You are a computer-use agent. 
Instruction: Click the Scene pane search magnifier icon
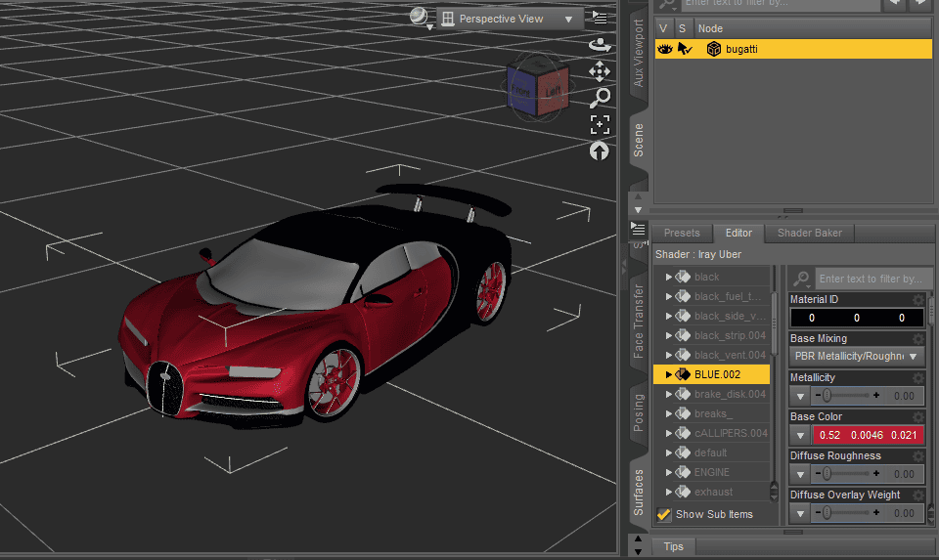[667, 5]
